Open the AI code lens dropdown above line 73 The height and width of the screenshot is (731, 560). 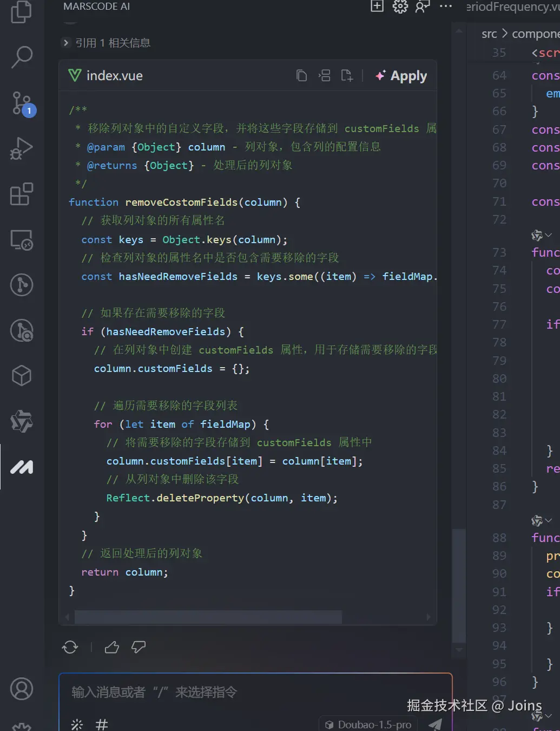(542, 235)
